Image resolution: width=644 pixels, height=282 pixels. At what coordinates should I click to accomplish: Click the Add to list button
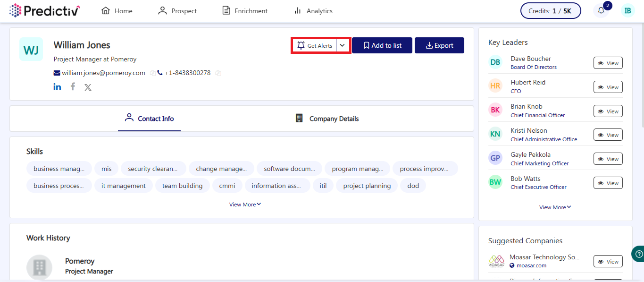[382, 45]
